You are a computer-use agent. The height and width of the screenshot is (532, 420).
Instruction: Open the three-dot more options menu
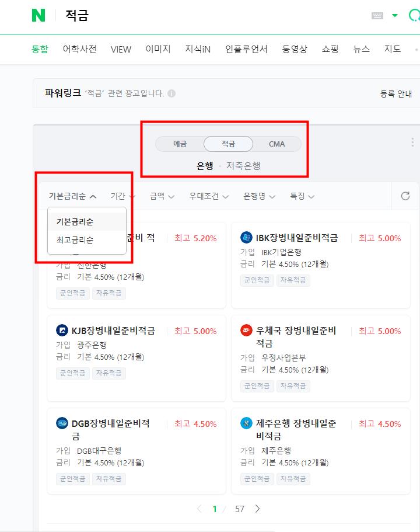412,142
